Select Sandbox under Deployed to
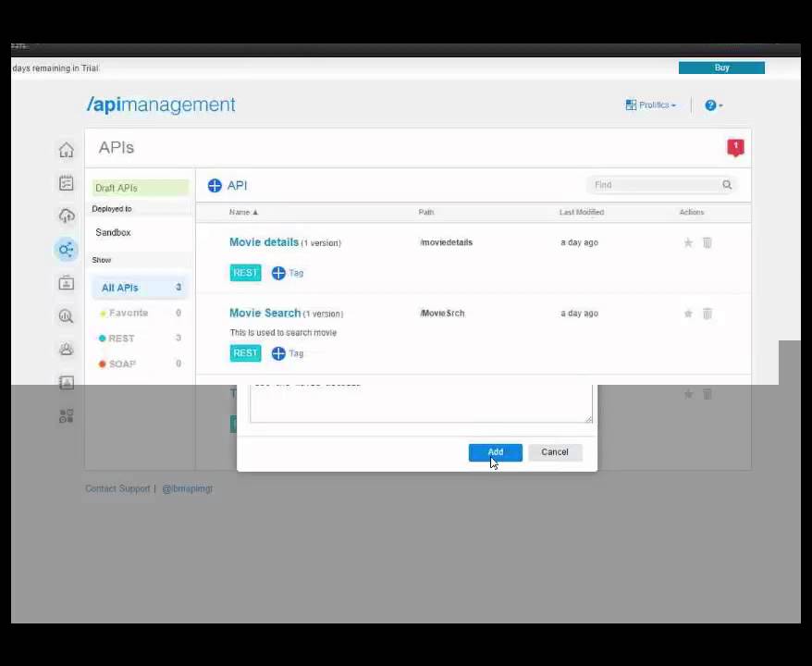Screen dimensions: 812x666 point(113,232)
